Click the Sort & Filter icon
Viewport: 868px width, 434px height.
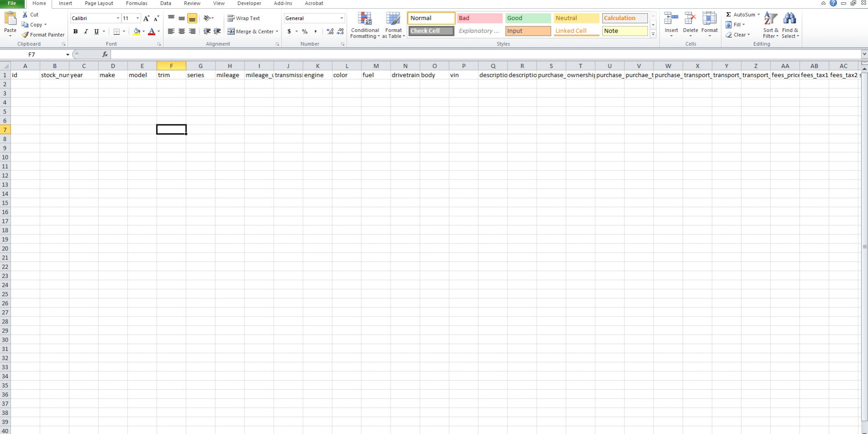click(x=770, y=25)
